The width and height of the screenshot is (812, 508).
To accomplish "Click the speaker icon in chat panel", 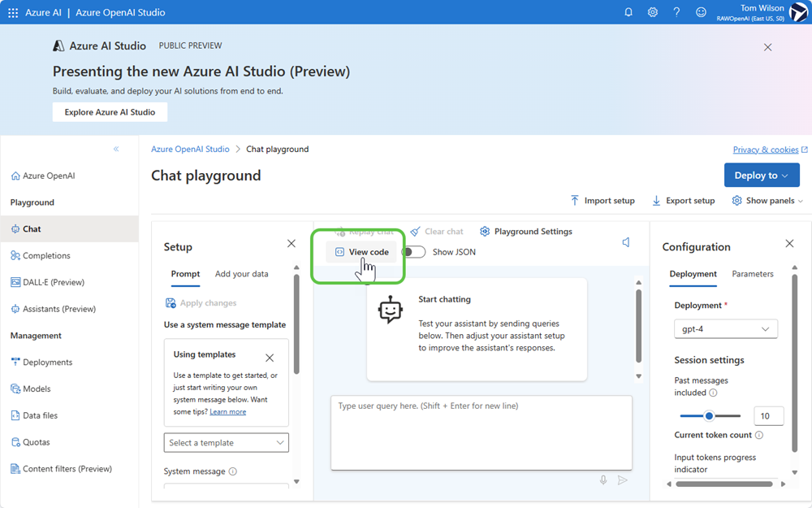I will pyautogui.click(x=626, y=242).
